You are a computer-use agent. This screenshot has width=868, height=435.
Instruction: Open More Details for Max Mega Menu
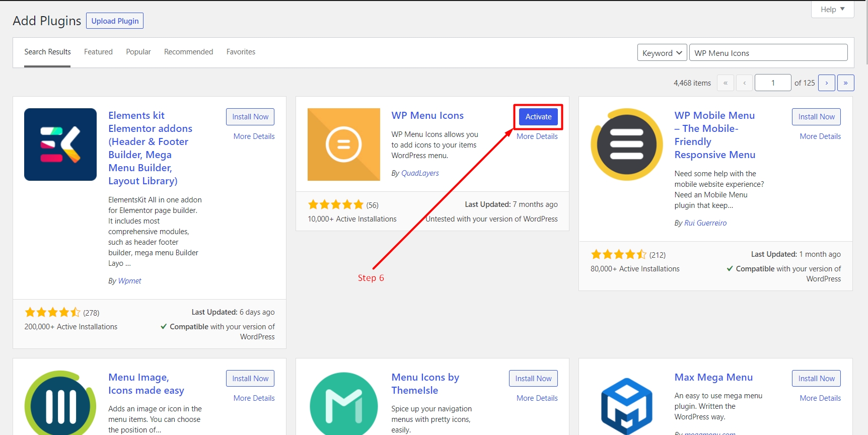click(x=820, y=398)
